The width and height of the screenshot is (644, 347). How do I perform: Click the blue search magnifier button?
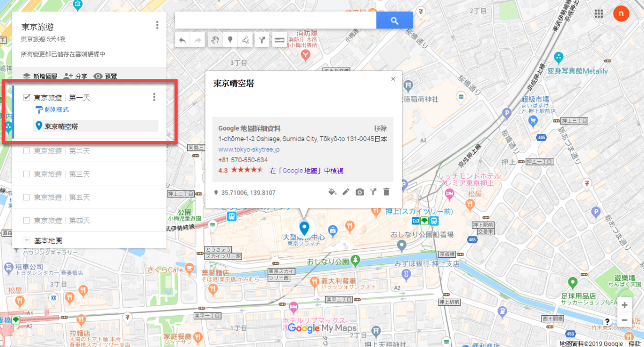pyautogui.click(x=394, y=20)
